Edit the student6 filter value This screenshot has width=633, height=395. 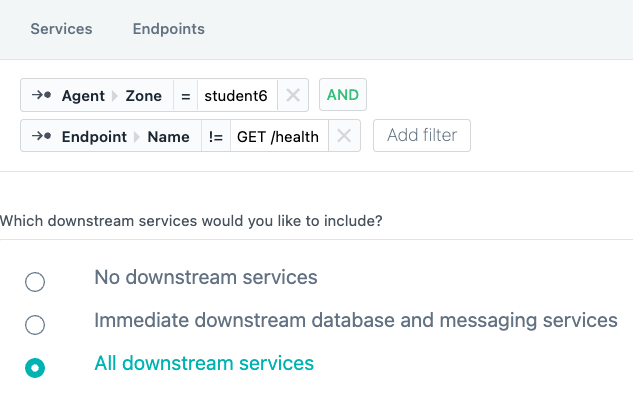coord(237,96)
